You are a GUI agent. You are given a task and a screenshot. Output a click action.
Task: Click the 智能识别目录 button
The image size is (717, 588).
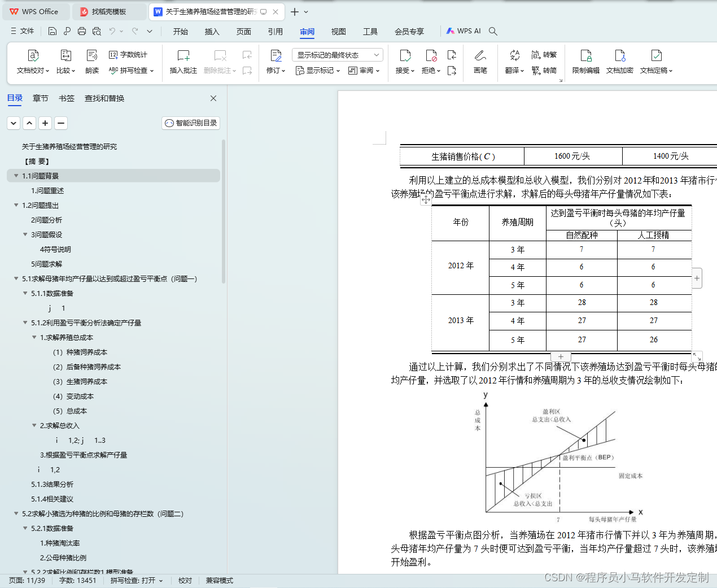point(191,123)
